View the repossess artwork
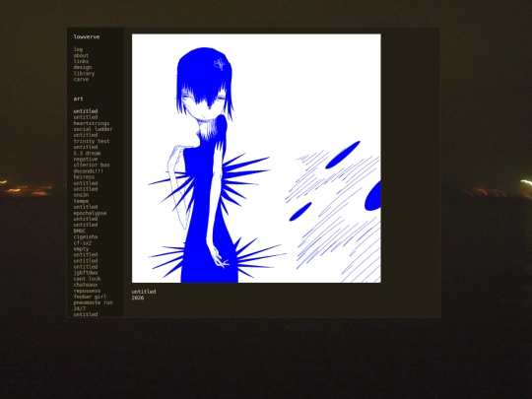 pos(88,291)
